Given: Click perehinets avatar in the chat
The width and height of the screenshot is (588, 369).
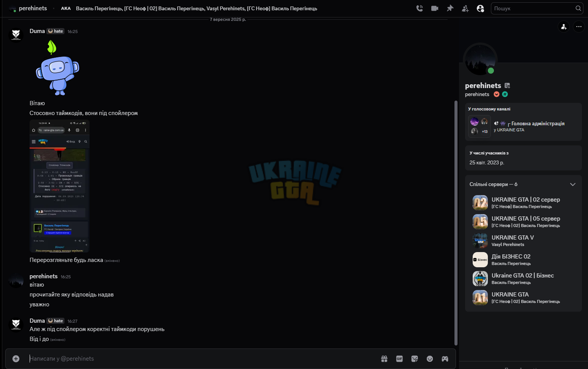Looking at the screenshot, I should click(16, 280).
